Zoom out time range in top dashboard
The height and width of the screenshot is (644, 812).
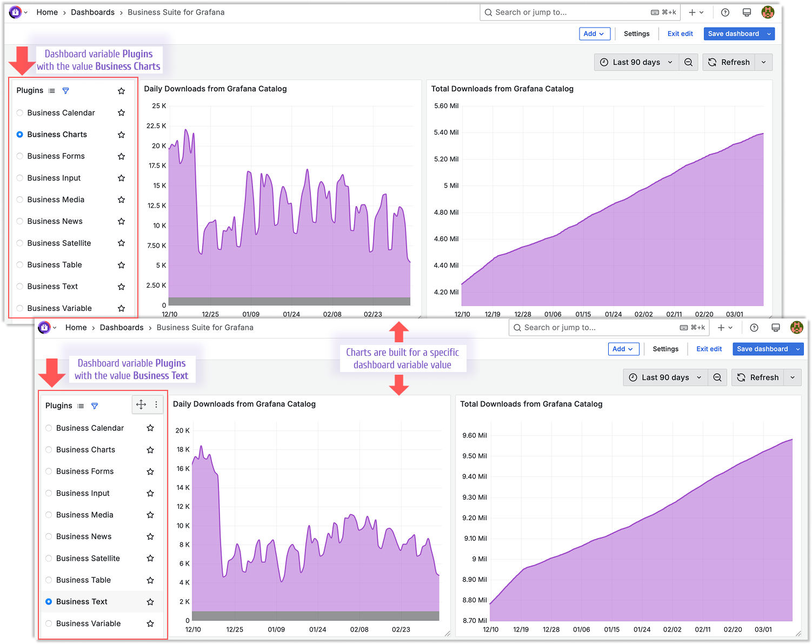688,62
